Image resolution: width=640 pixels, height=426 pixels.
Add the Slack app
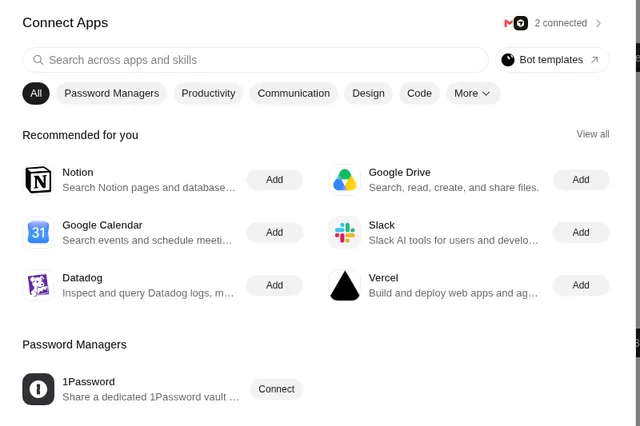point(581,233)
